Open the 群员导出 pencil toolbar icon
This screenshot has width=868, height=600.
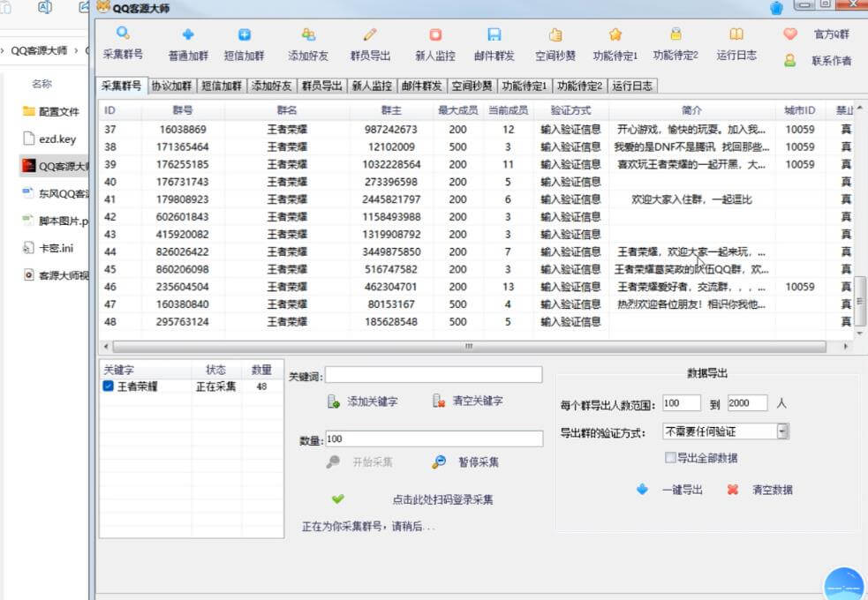tap(370, 34)
